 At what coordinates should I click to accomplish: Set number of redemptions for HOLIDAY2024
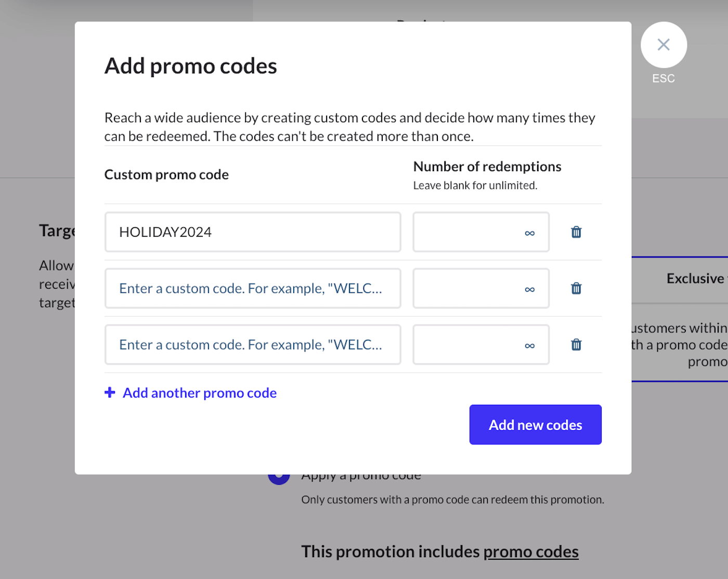[x=468, y=232]
